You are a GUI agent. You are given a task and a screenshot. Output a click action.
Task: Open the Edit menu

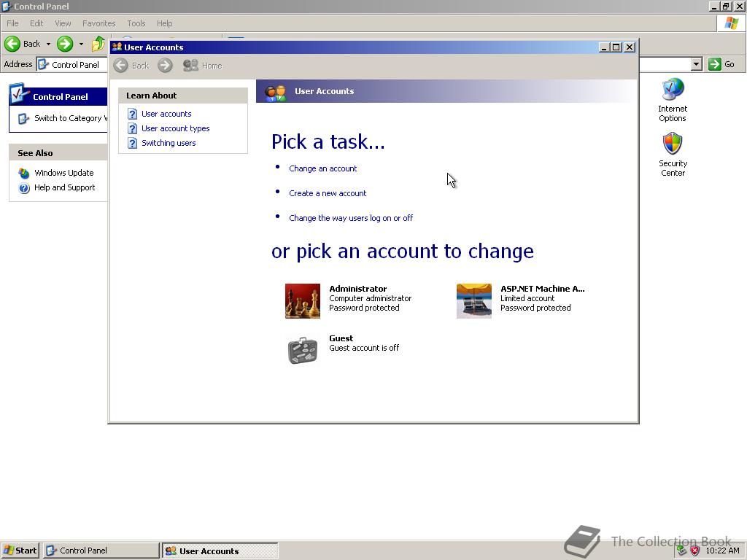point(36,23)
